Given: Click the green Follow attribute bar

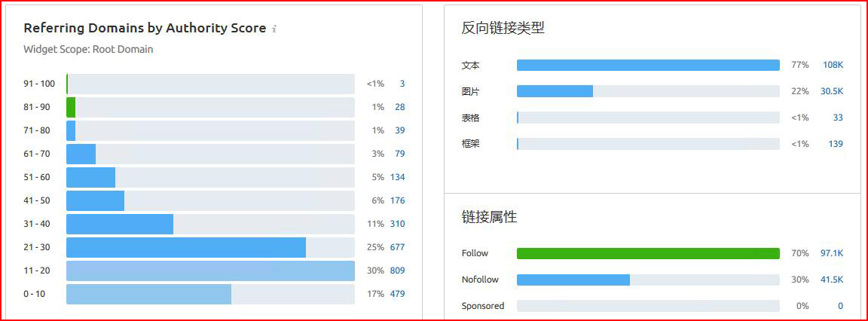Looking at the screenshot, I should [648, 253].
